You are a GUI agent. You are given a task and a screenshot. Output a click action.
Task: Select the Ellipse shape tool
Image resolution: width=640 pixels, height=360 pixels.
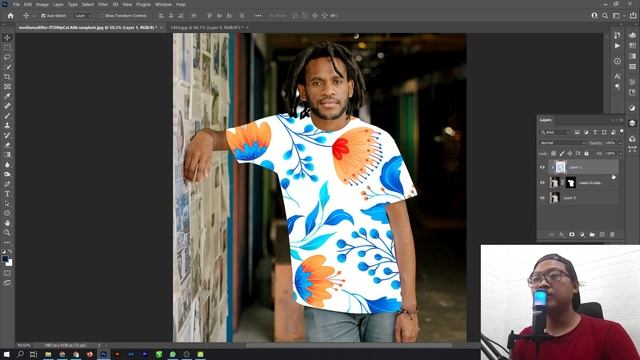tap(7, 213)
